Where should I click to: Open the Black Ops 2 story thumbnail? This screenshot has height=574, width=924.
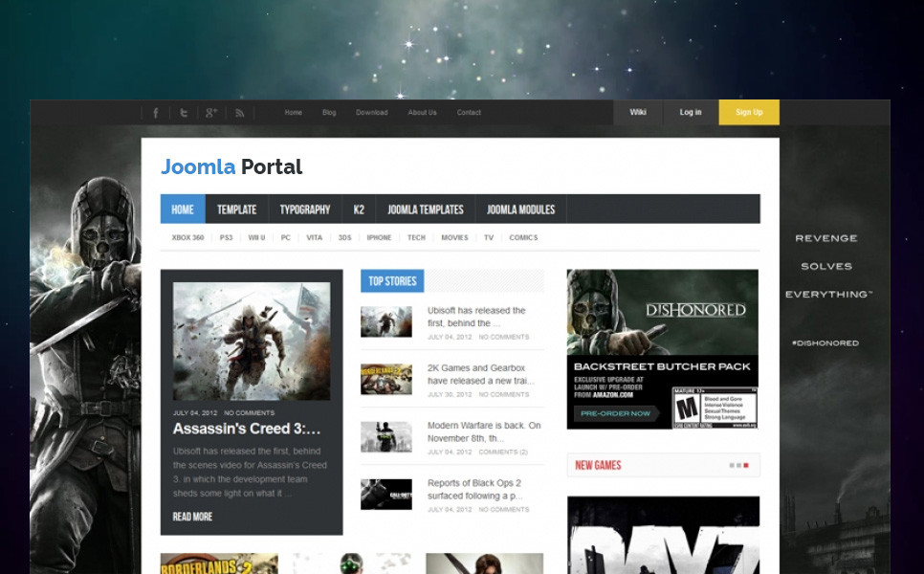tap(386, 494)
